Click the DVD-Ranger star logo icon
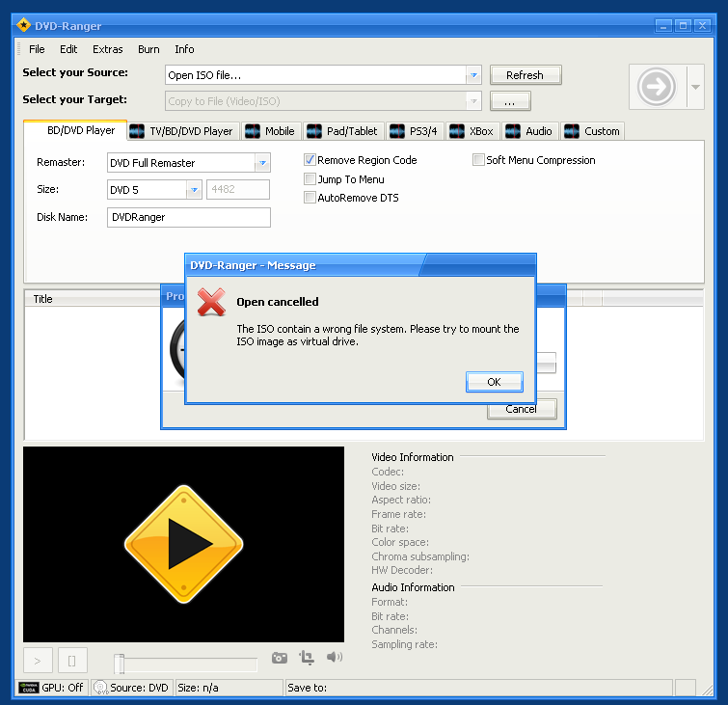 pos(23,25)
